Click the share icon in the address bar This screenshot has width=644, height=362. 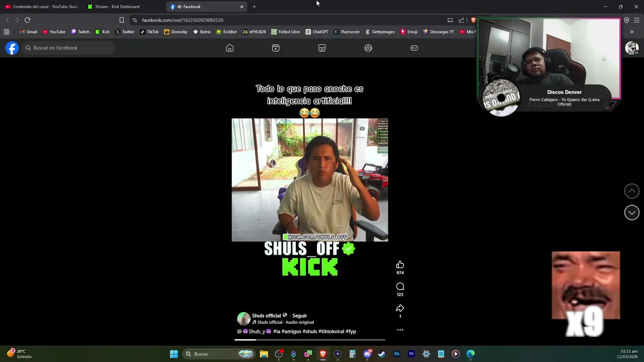tap(461, 20)
